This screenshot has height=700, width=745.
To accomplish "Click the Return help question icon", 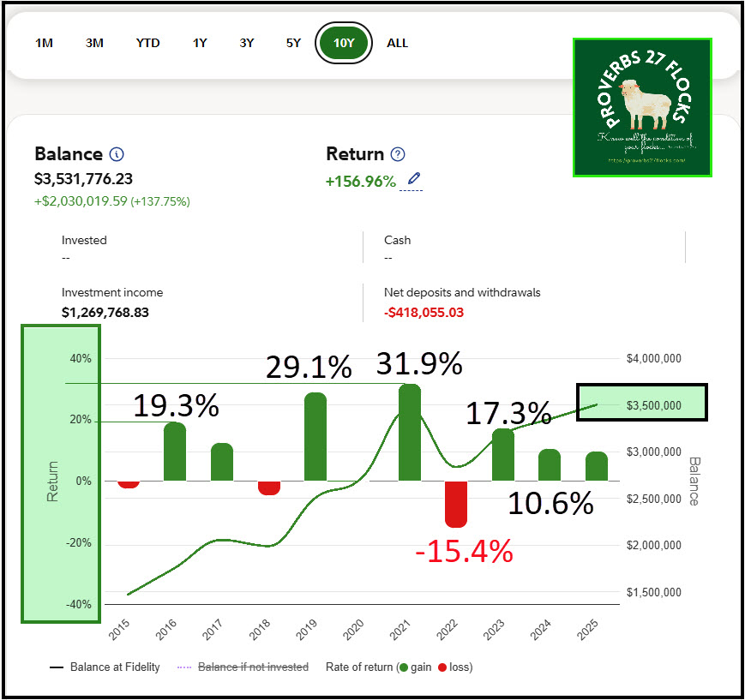I will point(398,155).
